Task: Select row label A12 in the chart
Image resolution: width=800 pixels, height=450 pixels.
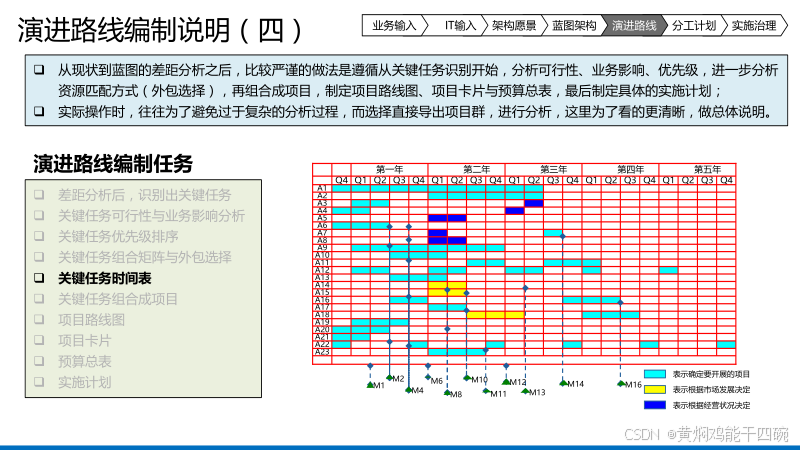Action: (x=322, y=270)
